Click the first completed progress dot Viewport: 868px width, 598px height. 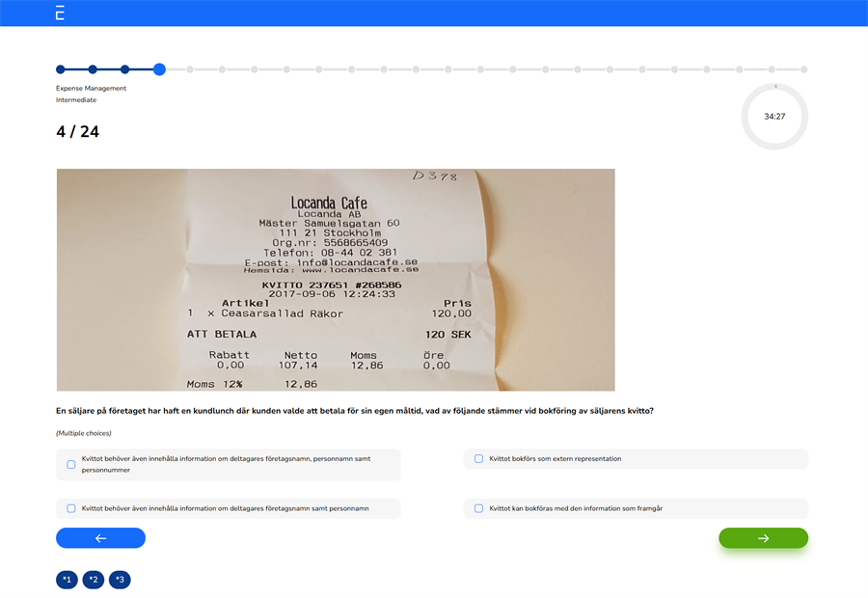click(x=60, y=69)
